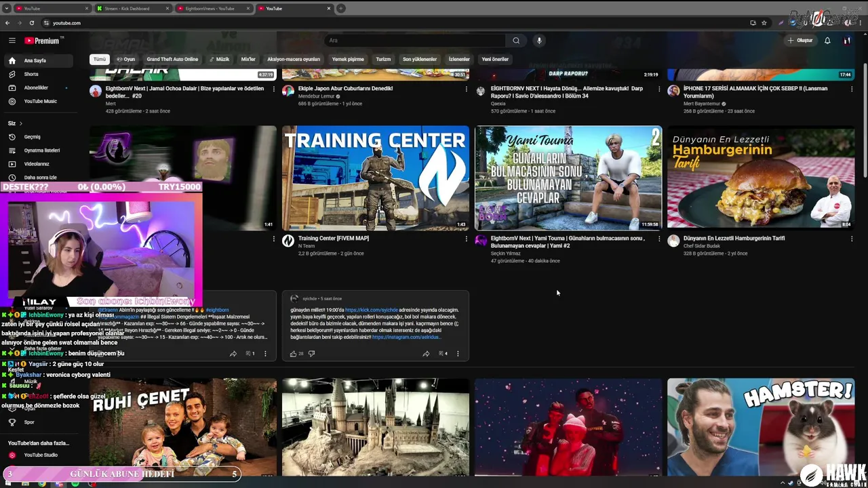Open more options for iPhone 17 video

851,89
